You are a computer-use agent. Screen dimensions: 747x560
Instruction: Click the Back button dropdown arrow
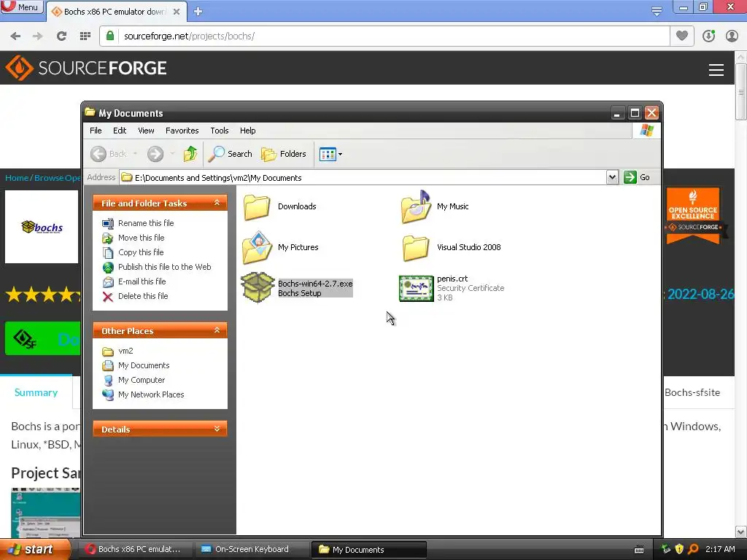point(135,154)
